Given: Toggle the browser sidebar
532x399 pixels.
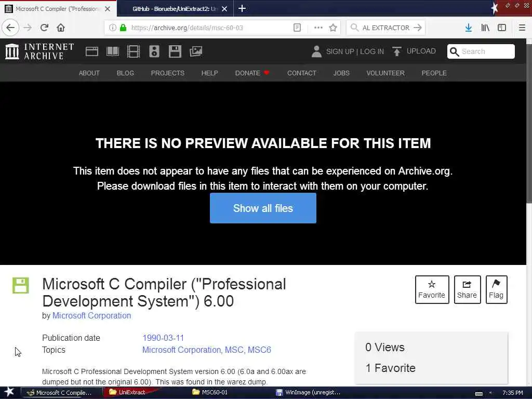Looking at the screenshot, I should click(502, 28).
